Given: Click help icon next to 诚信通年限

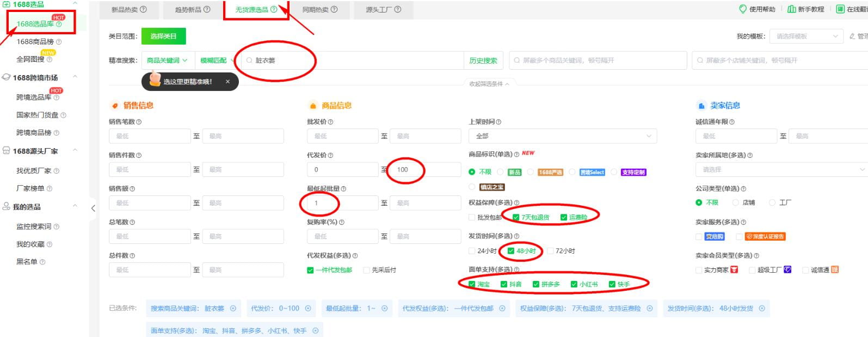Looking at the screenshot, I should (x=731, y=122).
